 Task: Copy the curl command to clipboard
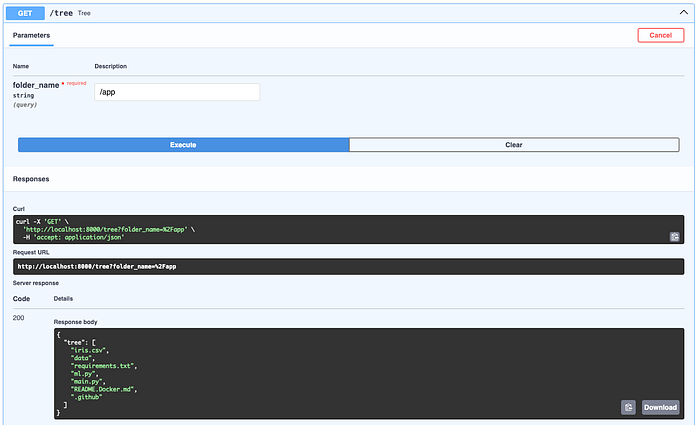[675, 237]
